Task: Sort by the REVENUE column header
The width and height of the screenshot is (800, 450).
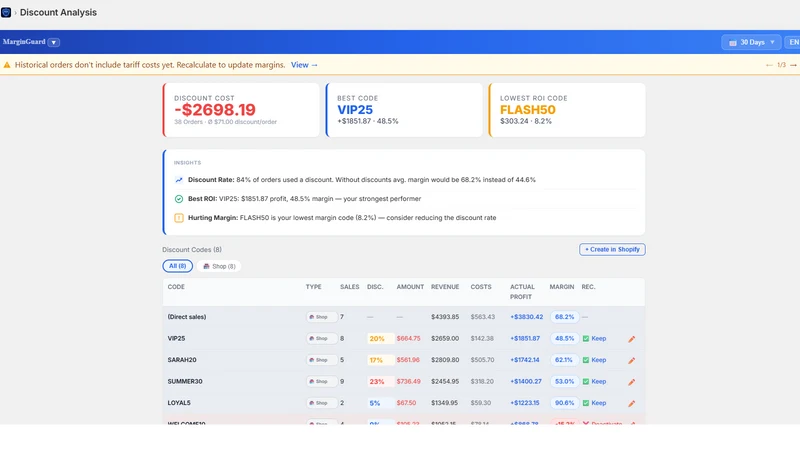Action: (x=445, y=287)
